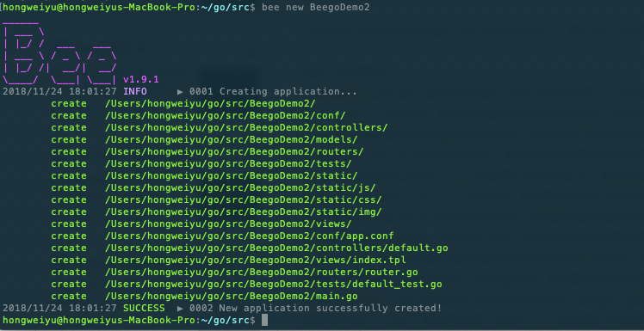Click the 'bee new BeegoDemo2' command text
Screen dimensions: 644x331
click(x=315, y=8)
